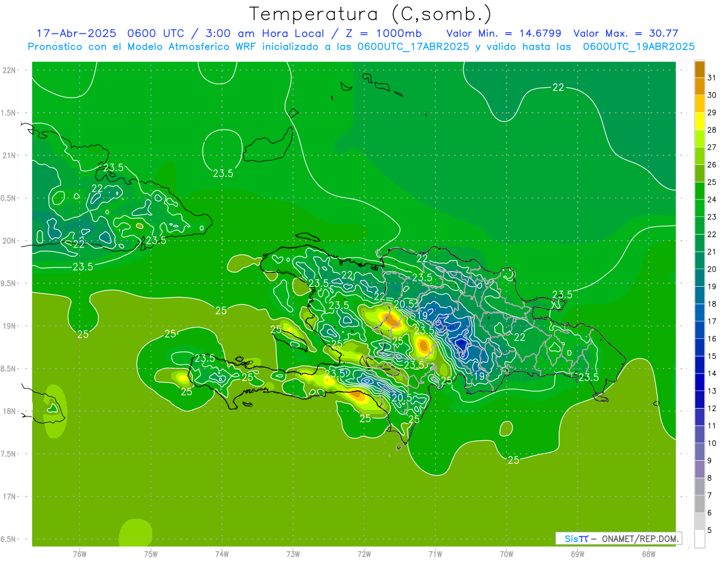Select the legend value '28'
Image resolution: width=728 pixels, height=562 pixels.
[712, 130]
